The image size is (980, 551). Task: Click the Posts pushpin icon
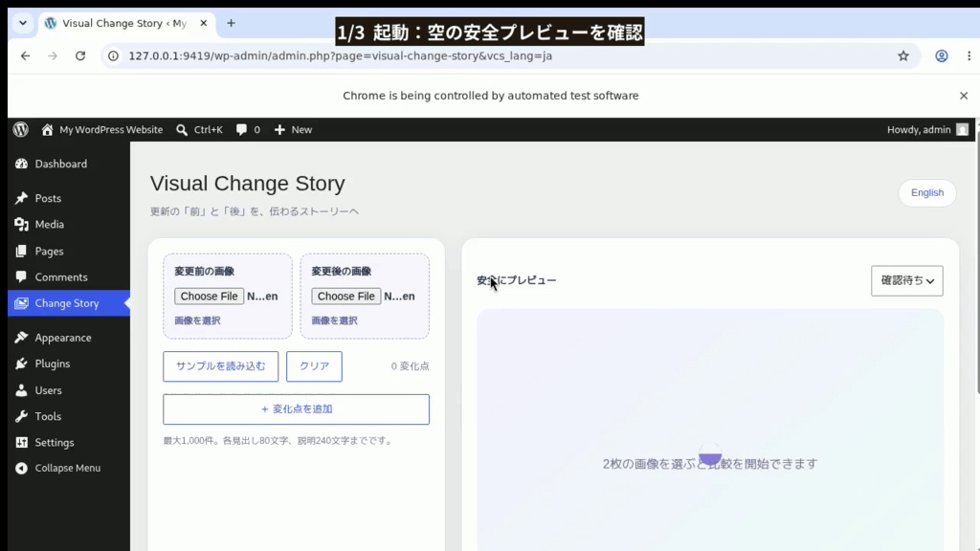[21, 198]
